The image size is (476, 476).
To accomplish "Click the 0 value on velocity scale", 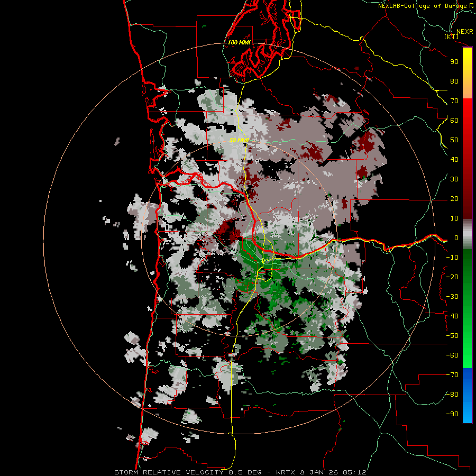I will pyautogui.click(x=456, y=237).
